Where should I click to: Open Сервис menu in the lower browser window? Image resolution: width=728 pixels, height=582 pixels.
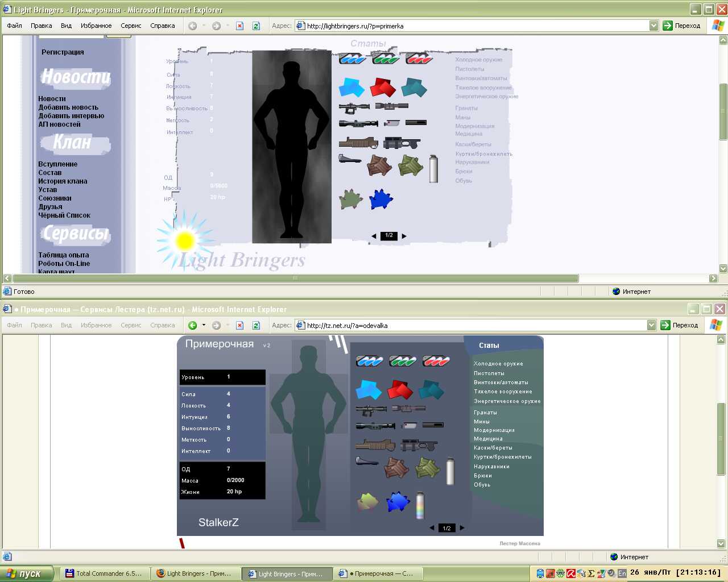(x=131, y=325)
